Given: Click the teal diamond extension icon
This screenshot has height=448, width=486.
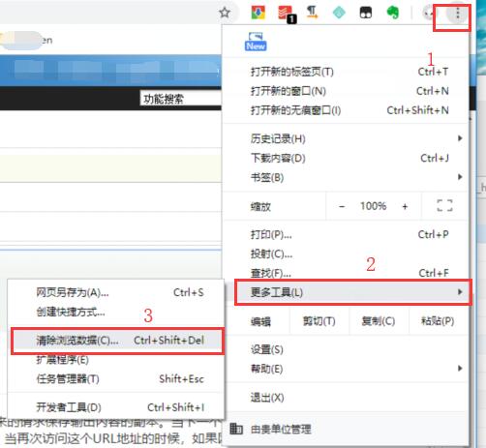Looking at the screenshot, I should [339, 13].
